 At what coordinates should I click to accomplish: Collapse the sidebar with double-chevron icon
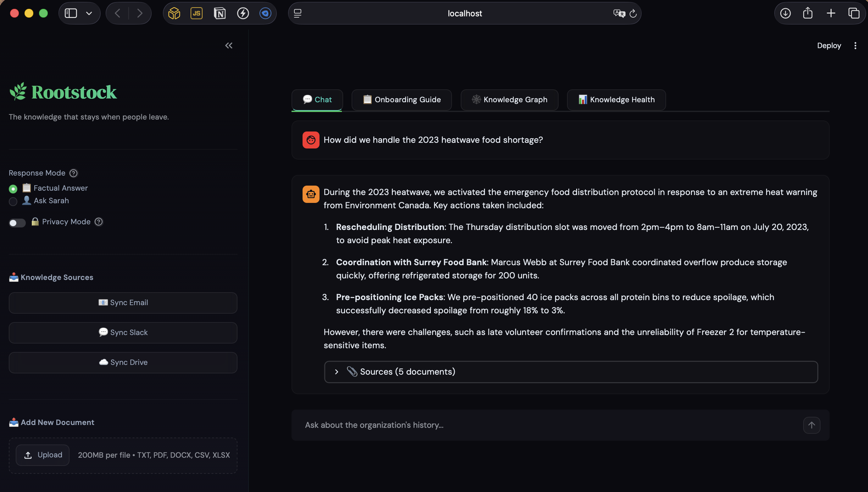tap(229, 46)
